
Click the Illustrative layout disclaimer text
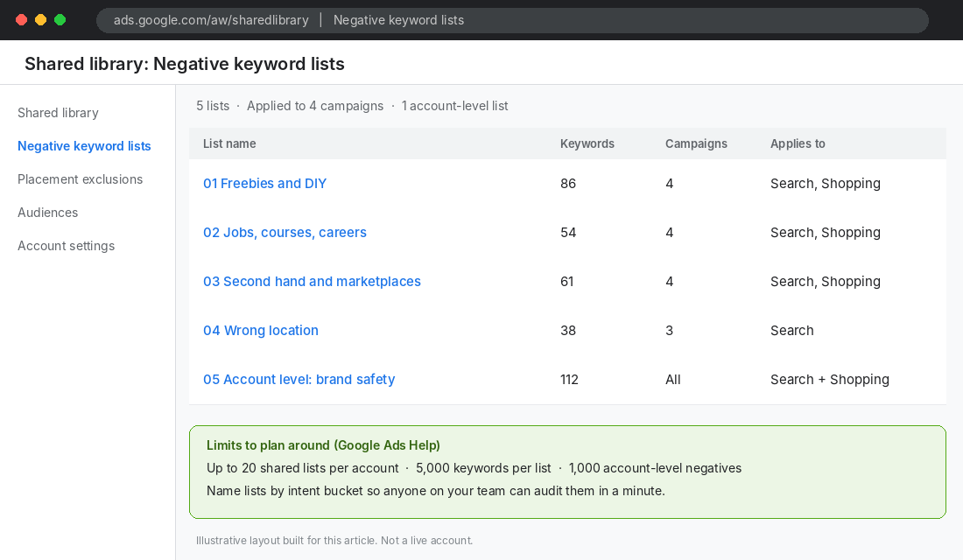[334, 541]
